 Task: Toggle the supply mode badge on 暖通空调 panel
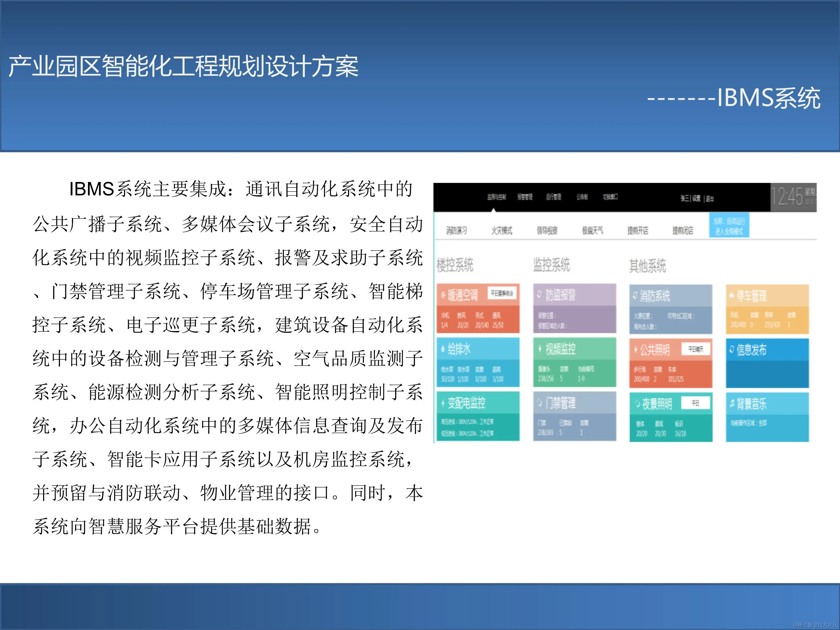502,293
